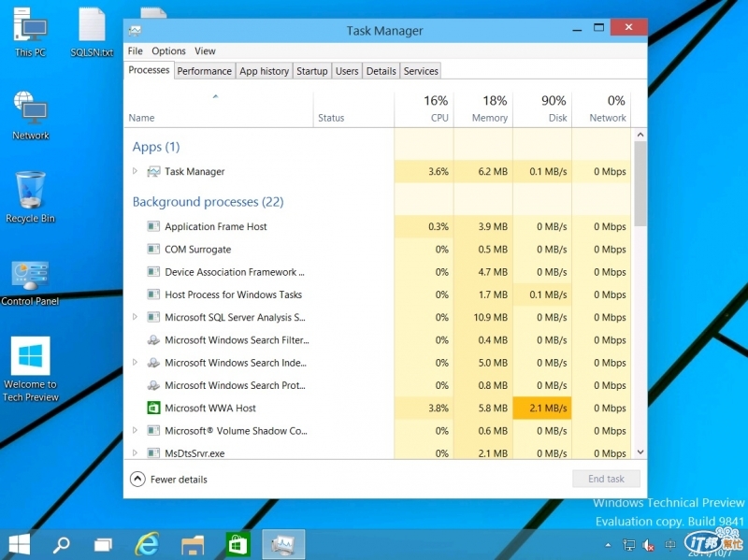The height and width of the screenshot is (560, 748).
Task: Click the End task button
Action: [x=606, y=479]
